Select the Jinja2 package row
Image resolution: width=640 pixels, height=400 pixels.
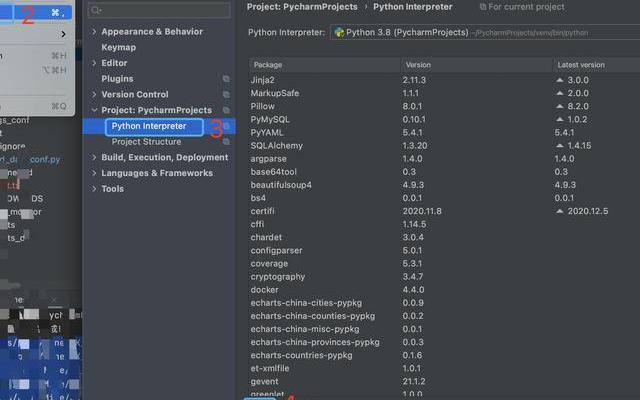pos(444,80)
